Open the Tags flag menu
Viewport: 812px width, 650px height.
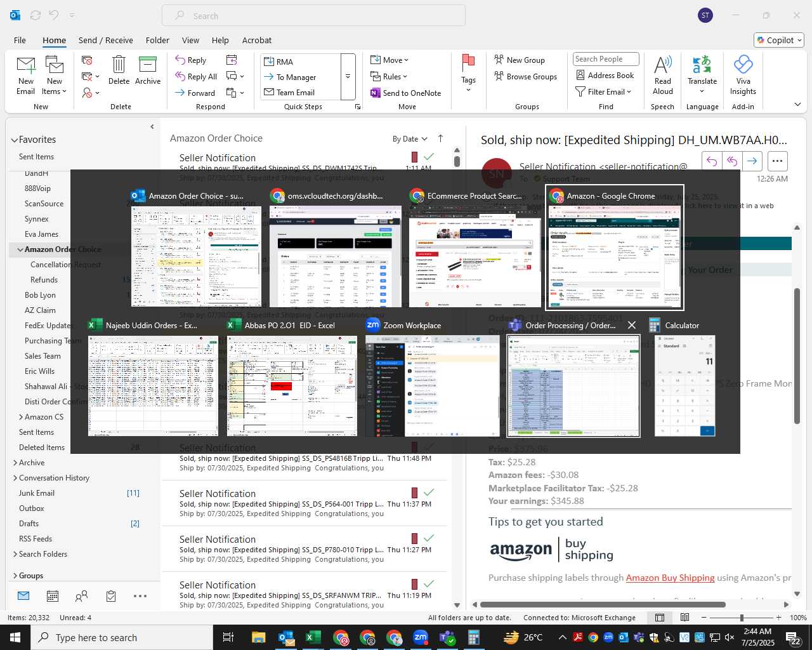tap(468, 73)
